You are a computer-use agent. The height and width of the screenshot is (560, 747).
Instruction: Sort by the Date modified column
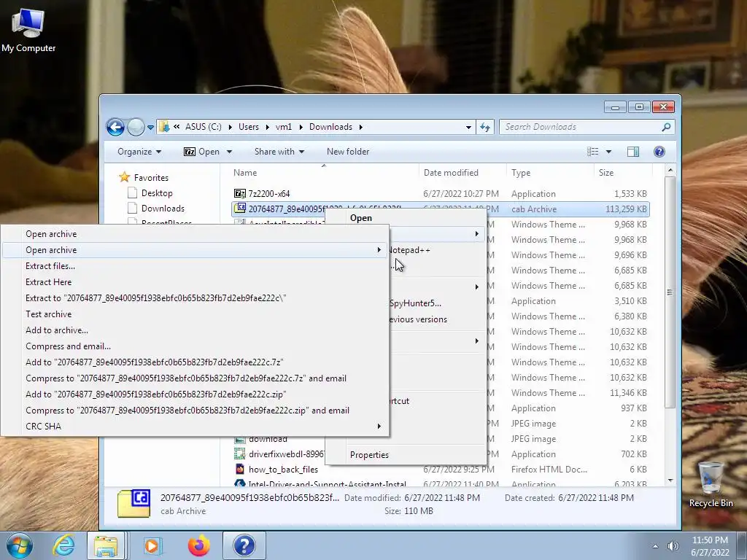(462, 173)
